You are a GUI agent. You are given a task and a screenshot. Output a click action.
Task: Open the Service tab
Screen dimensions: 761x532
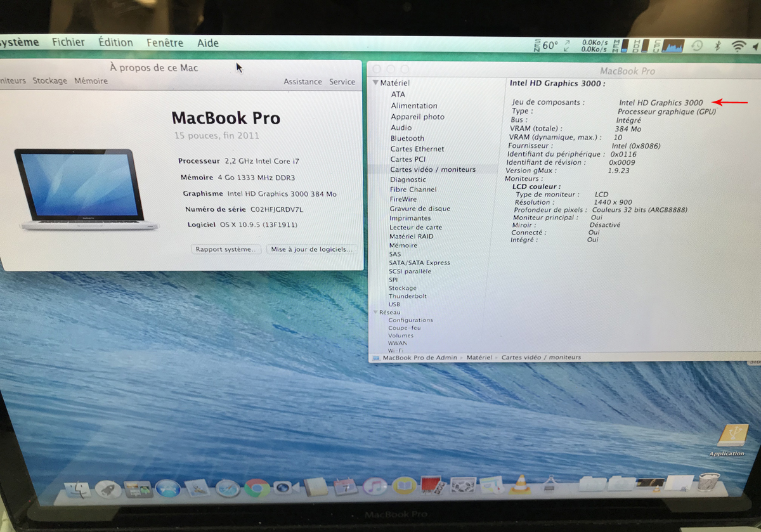tap(342, 82)
